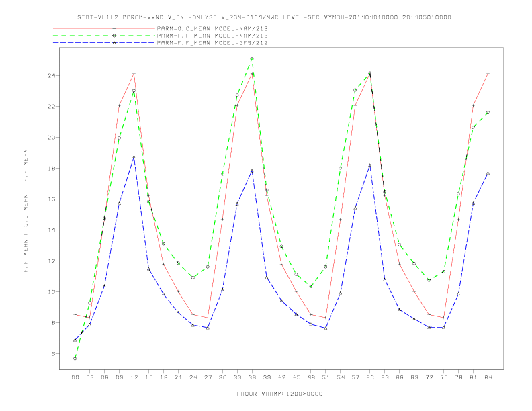Image resolution: width=532 pixels, height=411 pixels.
Task: Click x-axis tick label 60
Action: [370, 377]
